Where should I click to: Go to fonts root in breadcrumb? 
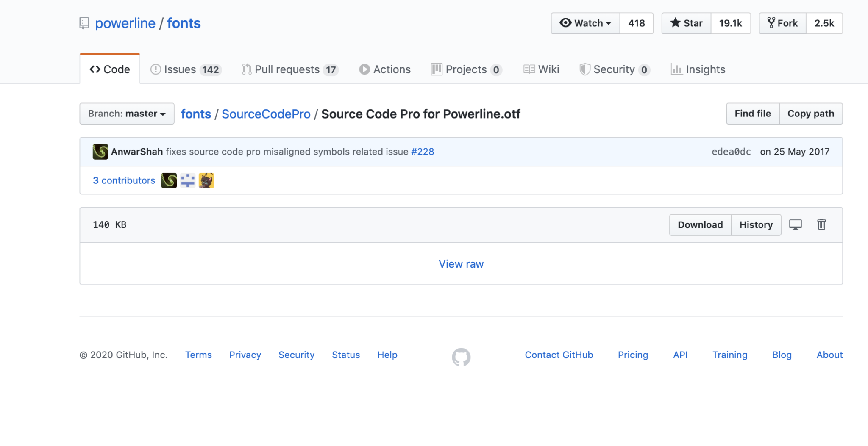(x=196, y=114)
